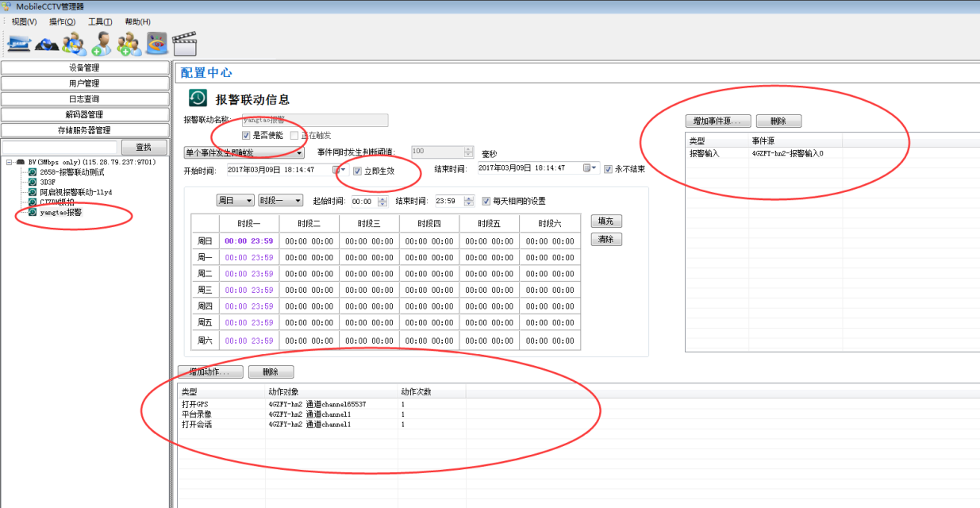
Task: Toggle the 永不结束 checkbox
Action: pyautogui.click(x=608, y=169)
